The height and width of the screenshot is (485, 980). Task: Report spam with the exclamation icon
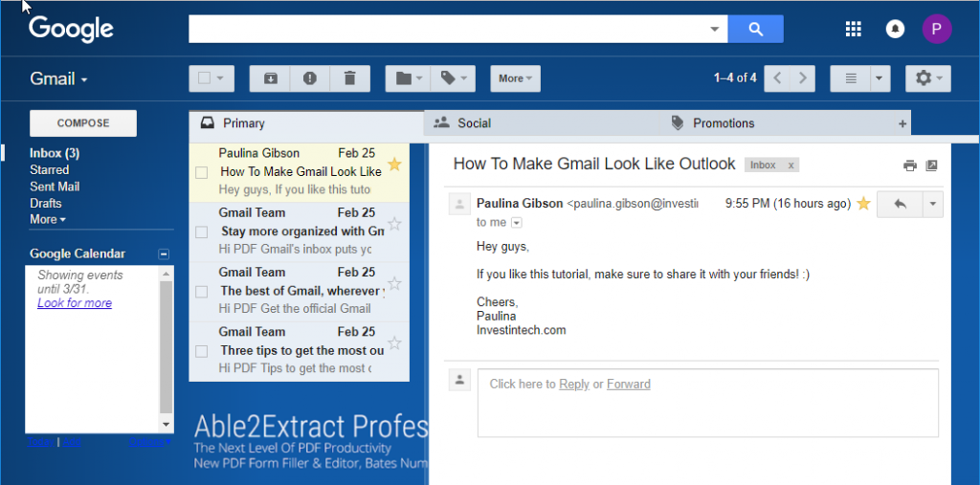click(310, 78)
